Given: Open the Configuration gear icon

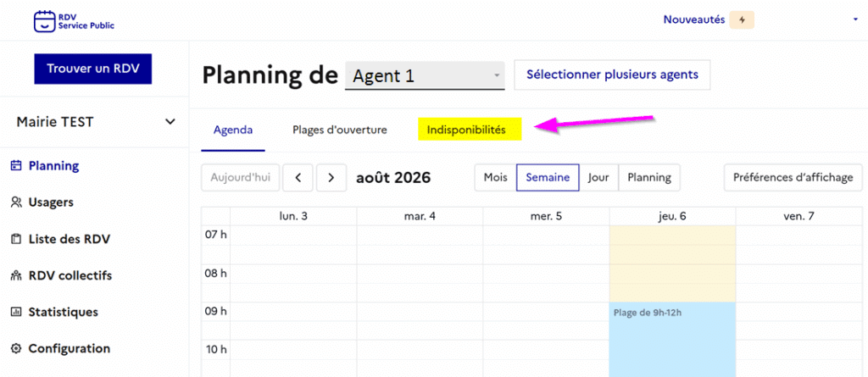Looking at the screenshot, I should tap(16, 349).
